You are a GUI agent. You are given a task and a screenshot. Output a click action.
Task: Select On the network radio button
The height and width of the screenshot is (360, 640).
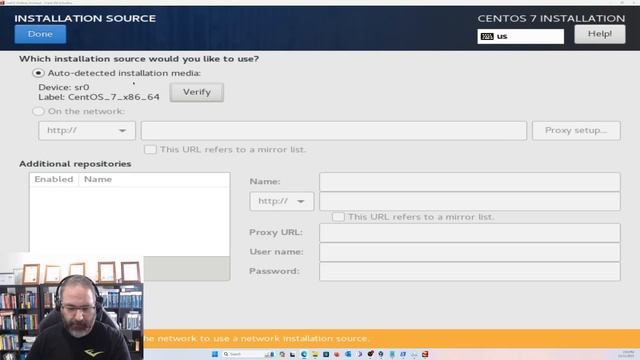pos(38,111)
